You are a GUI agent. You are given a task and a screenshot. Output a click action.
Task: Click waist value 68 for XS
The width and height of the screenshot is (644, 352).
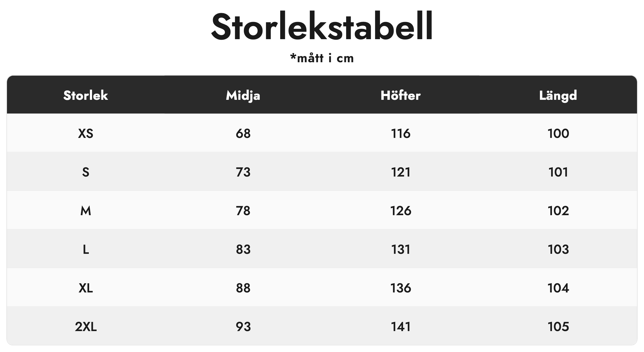tap(243, 134)
